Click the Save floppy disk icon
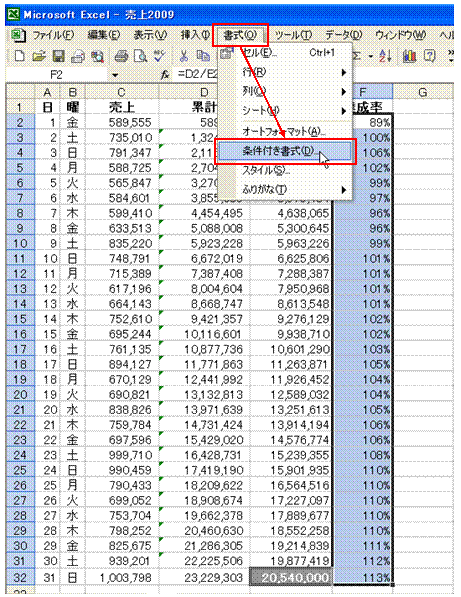461x597 pixels. pyautogui.click(x=58, y=56)
